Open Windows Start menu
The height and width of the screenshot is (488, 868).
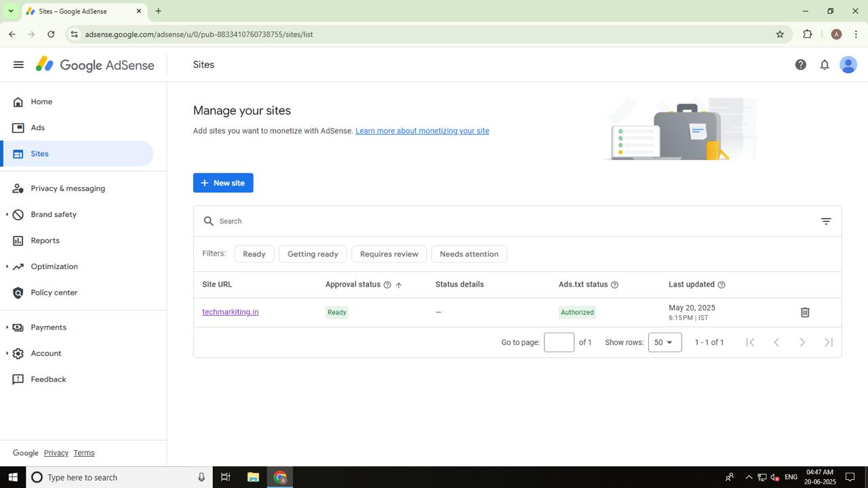tap(13, 477)
